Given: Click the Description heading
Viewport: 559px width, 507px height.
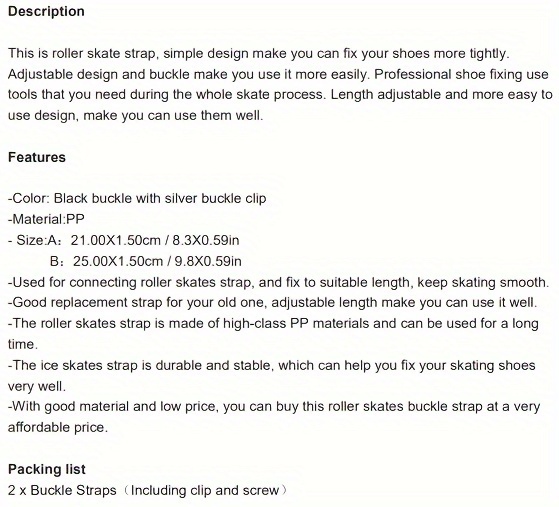Looking at the screenshot, I should click(x=46, y=11).
